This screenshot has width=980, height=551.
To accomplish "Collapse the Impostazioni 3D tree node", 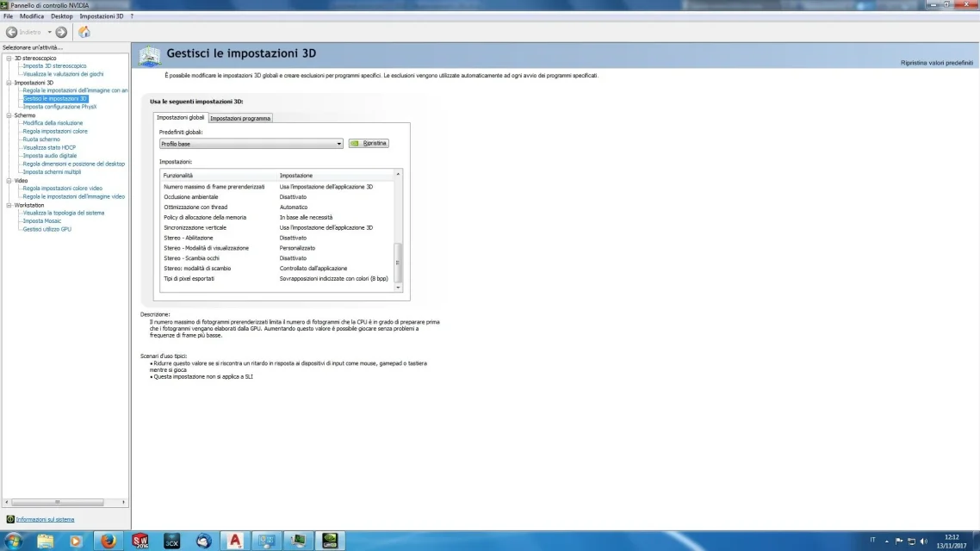I will click(9, 83).
